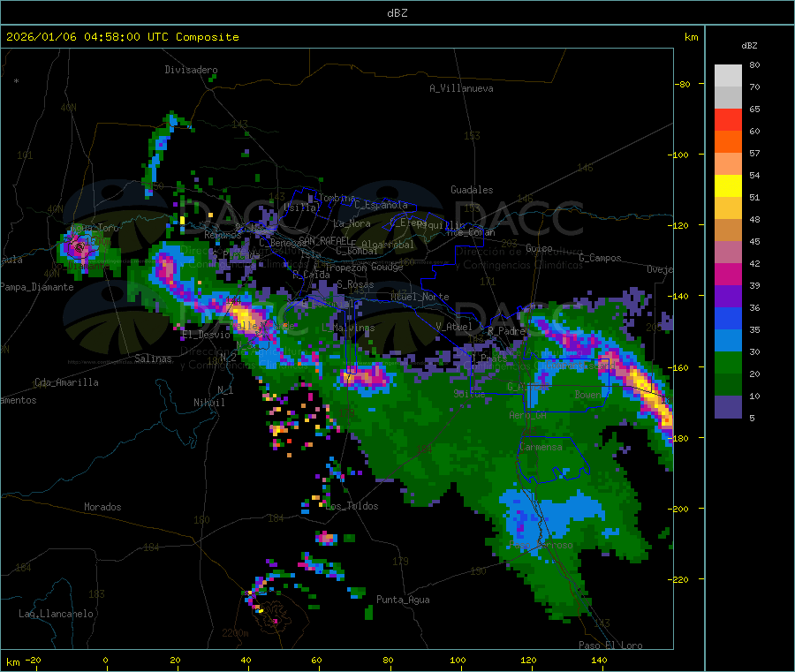The image size is (795, 672).
Task: Click the Nihuil location label
Action: (x=208, y=403)
